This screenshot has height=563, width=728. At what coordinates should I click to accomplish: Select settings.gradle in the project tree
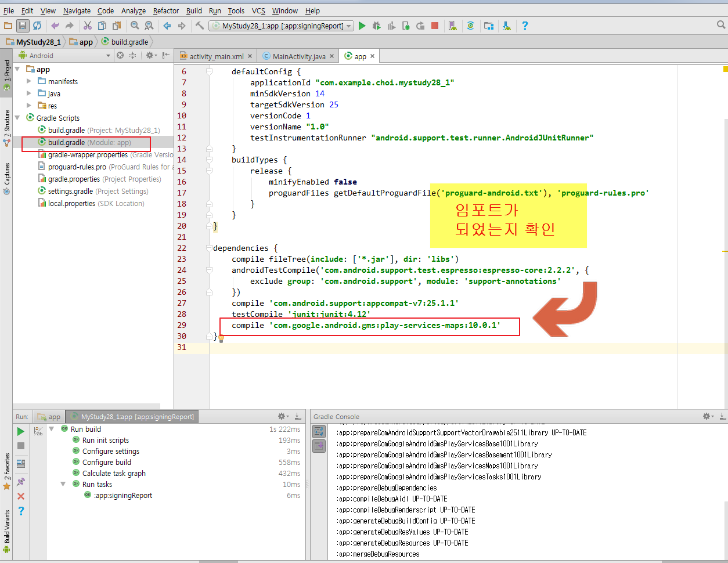tap(93, 191)
